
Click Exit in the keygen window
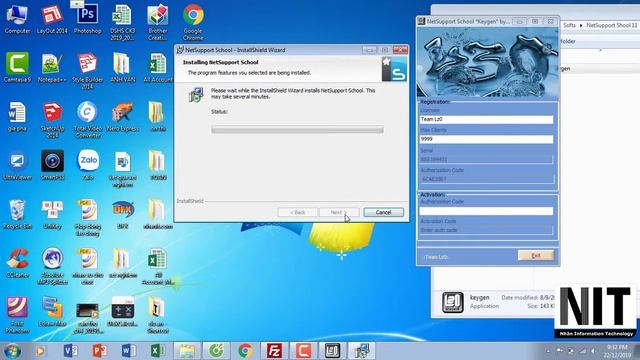pyautogui.click(x=536, y=256)
